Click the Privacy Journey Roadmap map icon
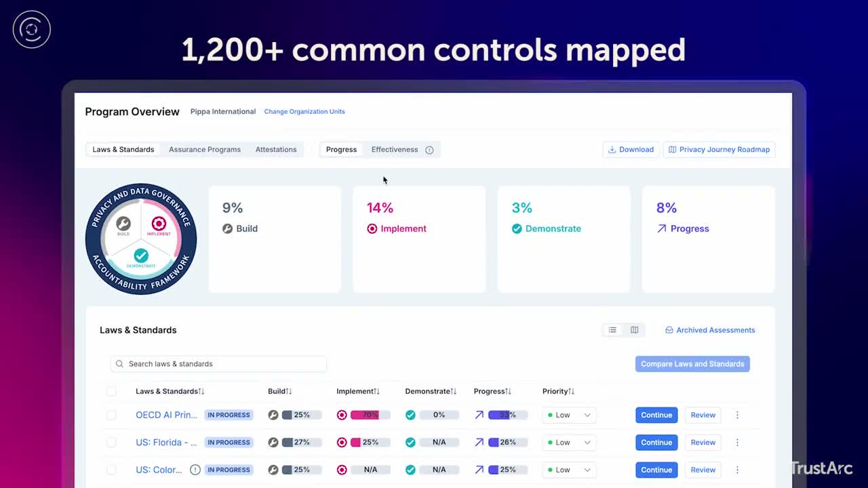The width and height of the screenshot is (868, 488). point(672,150)
